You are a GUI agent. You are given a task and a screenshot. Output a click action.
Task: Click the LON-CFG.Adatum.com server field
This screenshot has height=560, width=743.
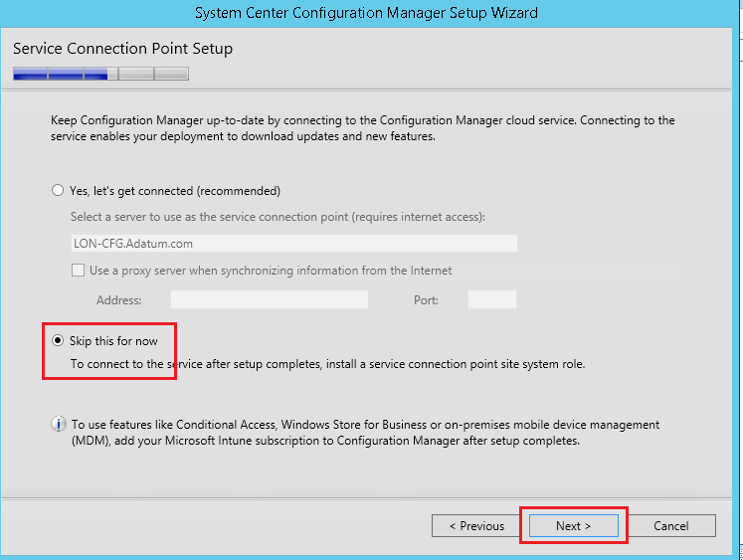[294, 243]
